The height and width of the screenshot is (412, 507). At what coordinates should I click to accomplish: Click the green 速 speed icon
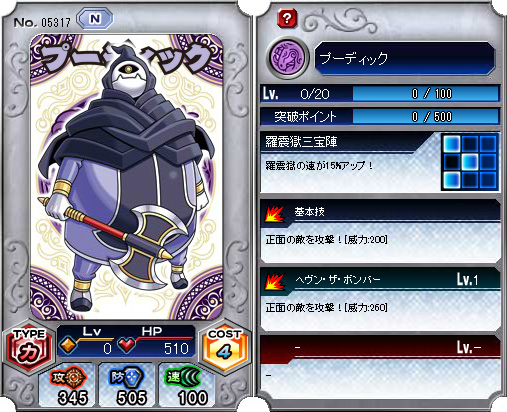[x=184, y=377]
